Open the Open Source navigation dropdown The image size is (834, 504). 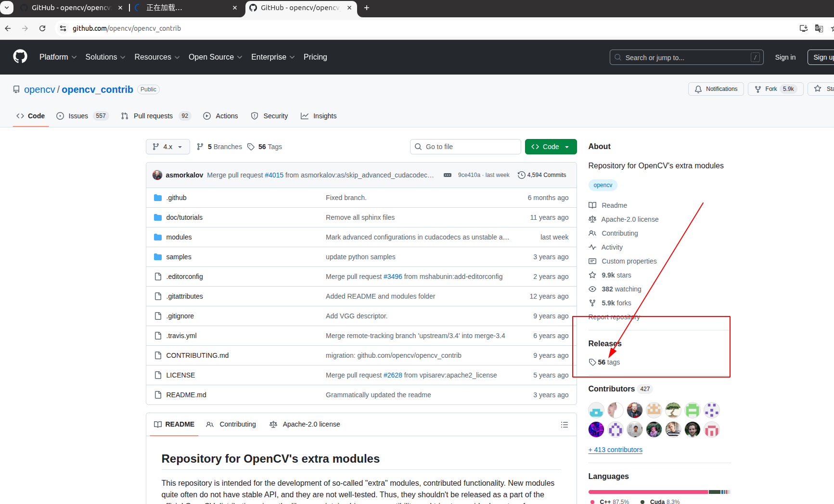215,57
